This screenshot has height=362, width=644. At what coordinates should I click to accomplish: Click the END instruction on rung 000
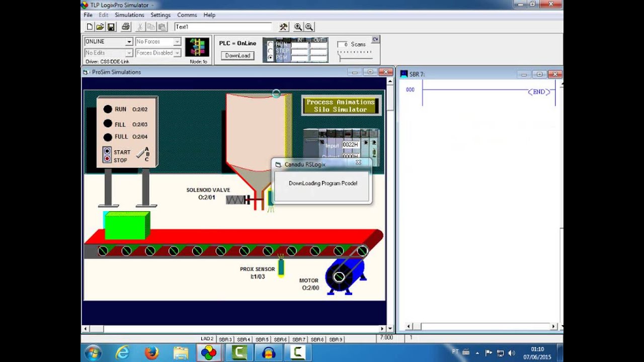(539, 92)
